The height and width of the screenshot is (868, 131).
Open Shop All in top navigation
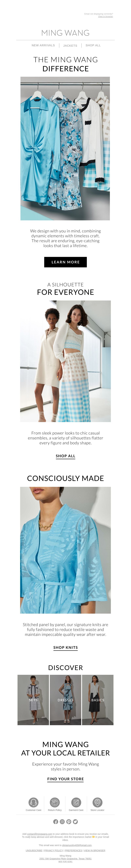(93, 45)
